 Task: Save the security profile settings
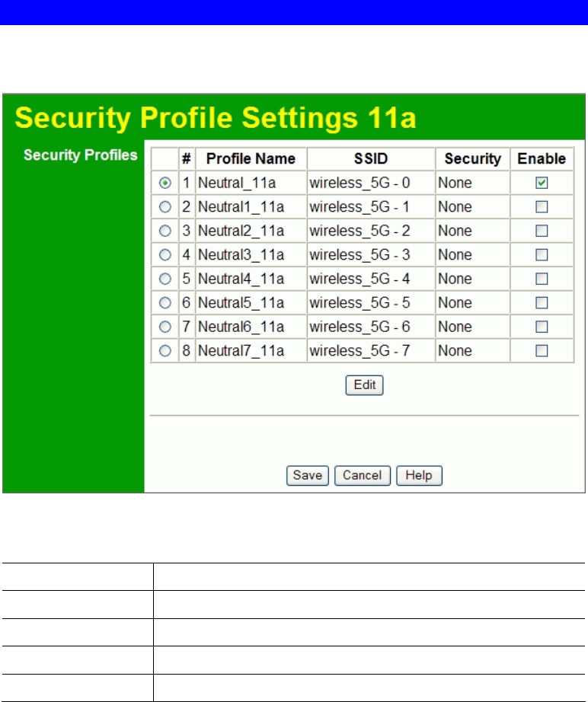308,476
